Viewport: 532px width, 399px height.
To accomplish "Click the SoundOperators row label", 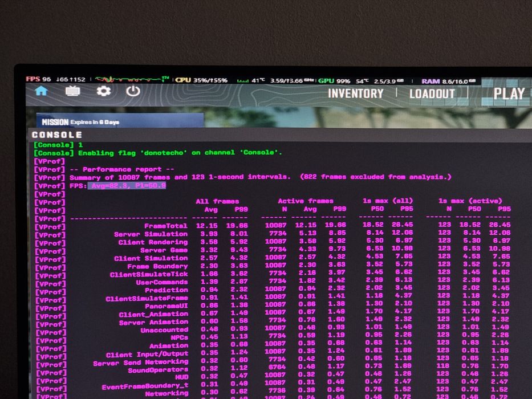I will click(x=158, y=370).
